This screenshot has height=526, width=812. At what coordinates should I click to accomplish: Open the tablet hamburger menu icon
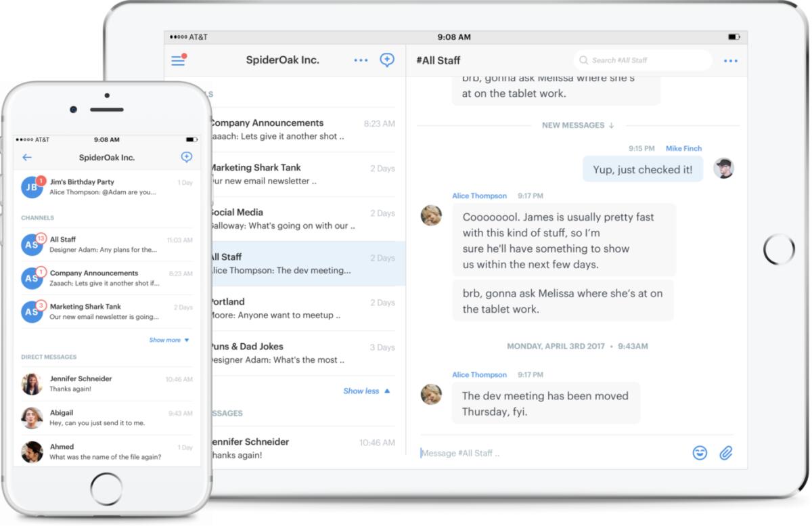click(x=178, y=61)
